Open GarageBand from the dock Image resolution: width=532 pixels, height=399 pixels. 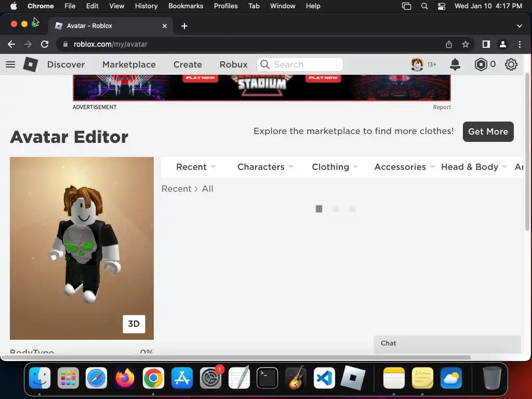296,378
